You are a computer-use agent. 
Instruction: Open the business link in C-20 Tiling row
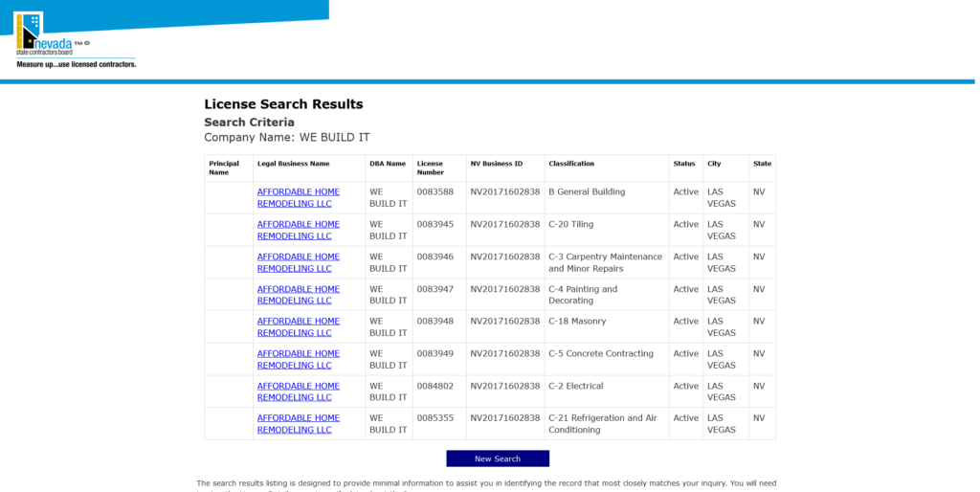pos(298,230)
